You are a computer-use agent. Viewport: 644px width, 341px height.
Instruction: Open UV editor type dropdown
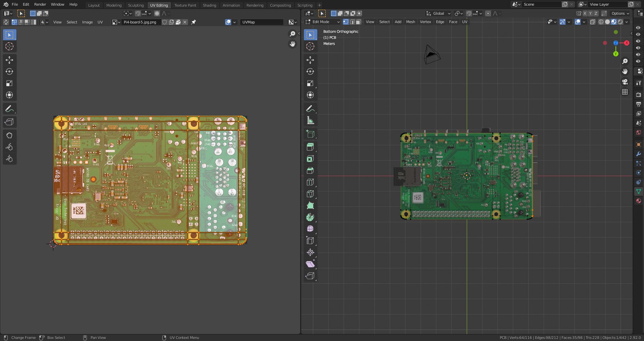click(x=8, y=13)
